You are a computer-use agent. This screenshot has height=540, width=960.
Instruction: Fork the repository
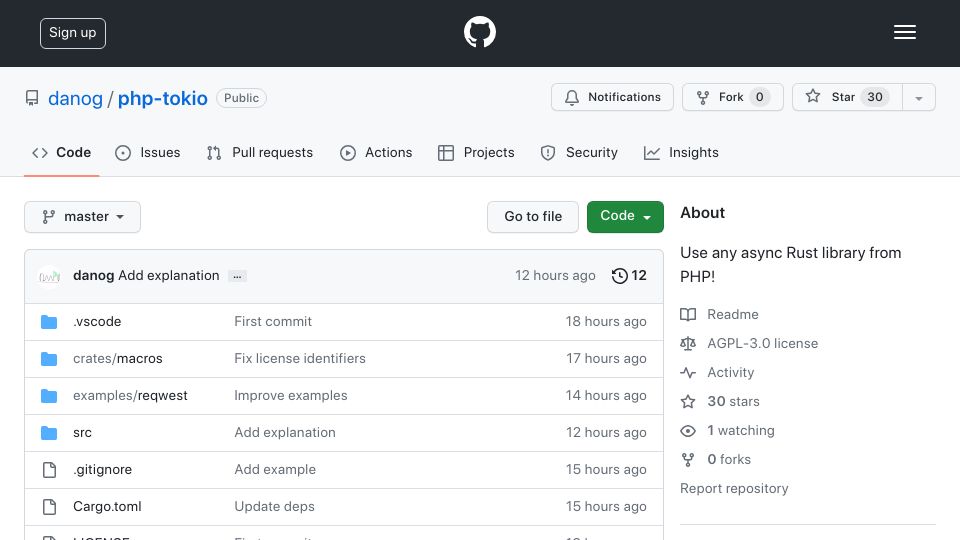point(733,97)
